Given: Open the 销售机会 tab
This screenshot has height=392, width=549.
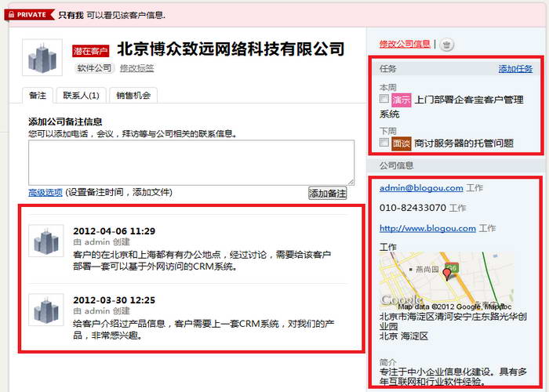Looking at the screenshot, I should [133, 96].
